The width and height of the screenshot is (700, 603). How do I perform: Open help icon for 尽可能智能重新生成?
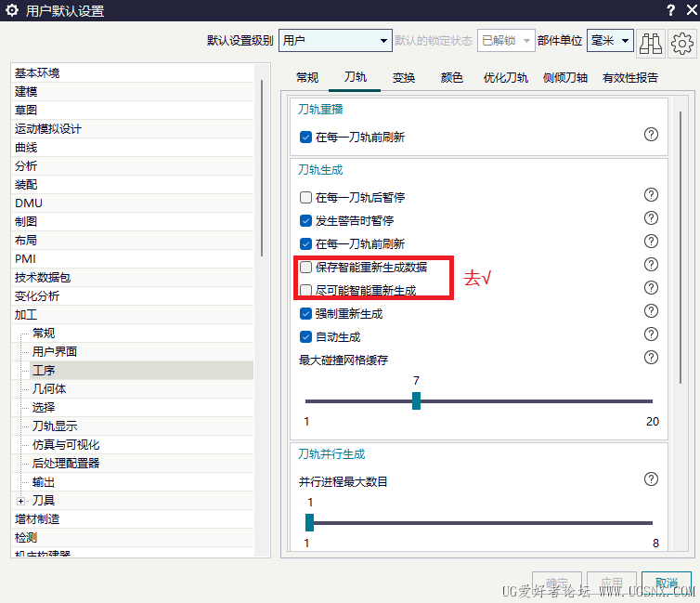(651, 288)
